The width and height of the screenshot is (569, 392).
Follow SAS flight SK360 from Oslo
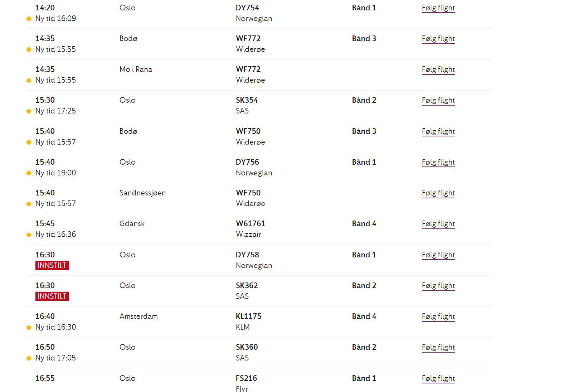(438, 347)
